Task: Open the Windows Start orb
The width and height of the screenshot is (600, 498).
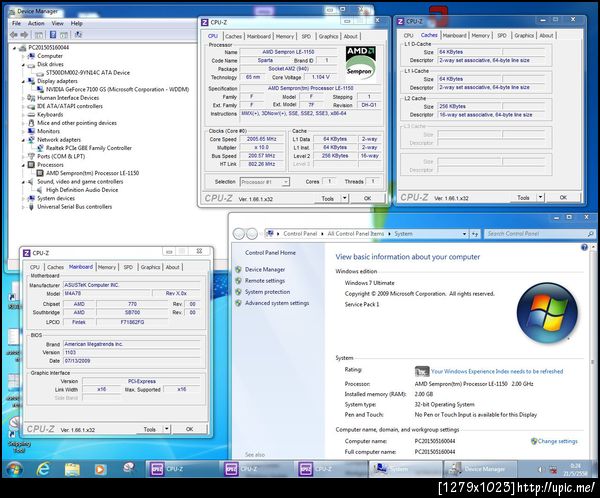Action: point(15,469)
